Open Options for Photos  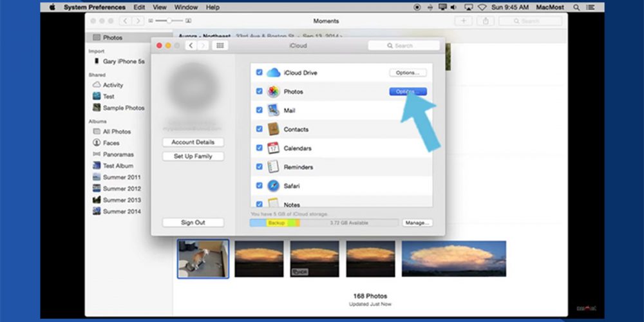pos(408,91)
